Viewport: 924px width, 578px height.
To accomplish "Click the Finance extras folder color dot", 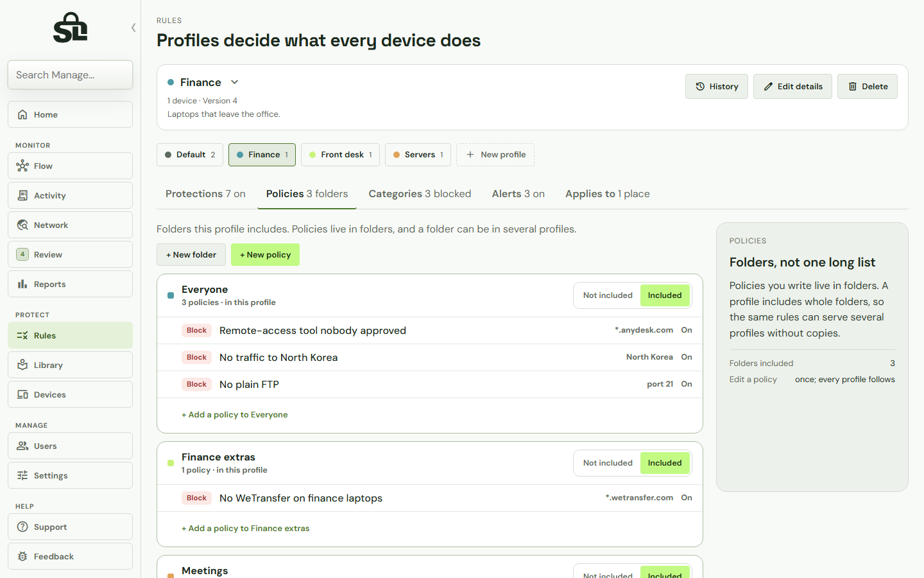I will [171, 463].
